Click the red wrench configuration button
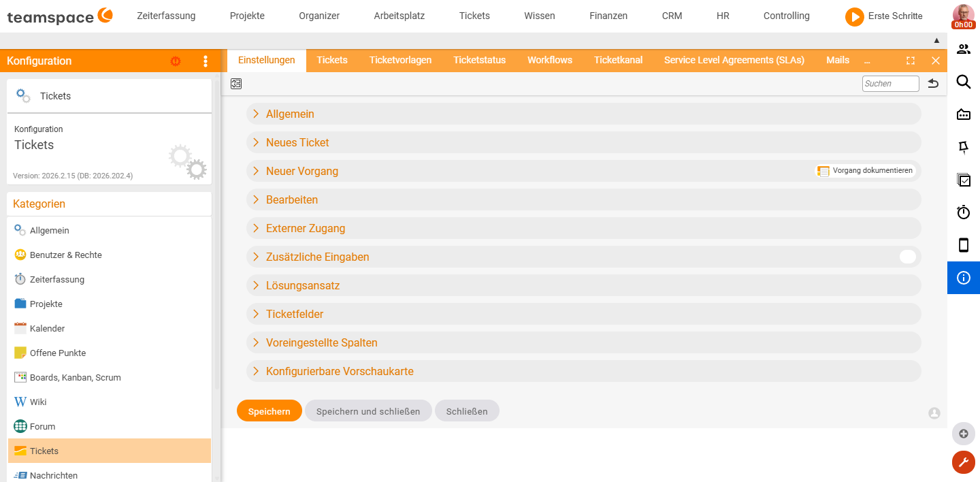This screenshot has width=980, height=482. pyautogui.click(x=963, y=462)
